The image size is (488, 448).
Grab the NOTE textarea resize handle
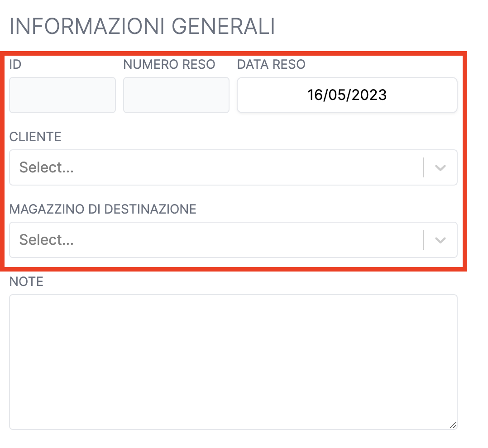tap(453, 425)
